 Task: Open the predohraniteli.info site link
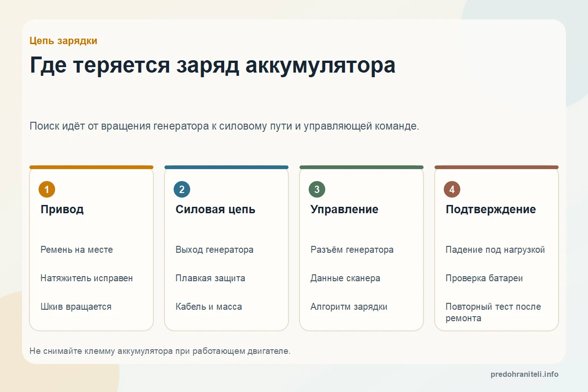pyautogui.click(x=525, y=374)
